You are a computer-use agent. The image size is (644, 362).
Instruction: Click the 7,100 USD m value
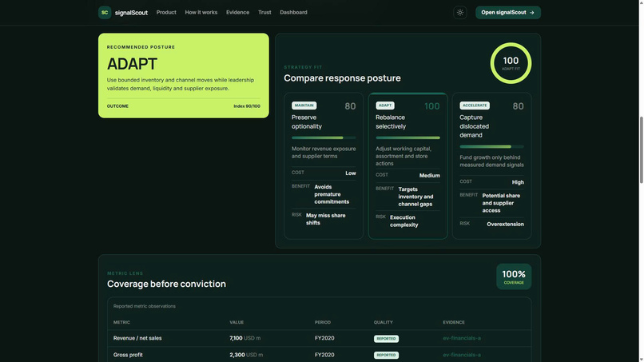[244, 338]
